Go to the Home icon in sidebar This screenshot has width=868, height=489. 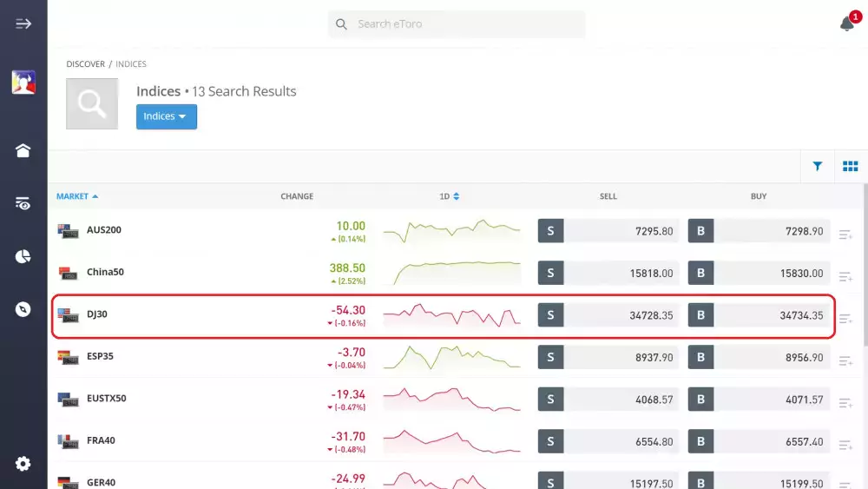[x=23, y=150]
